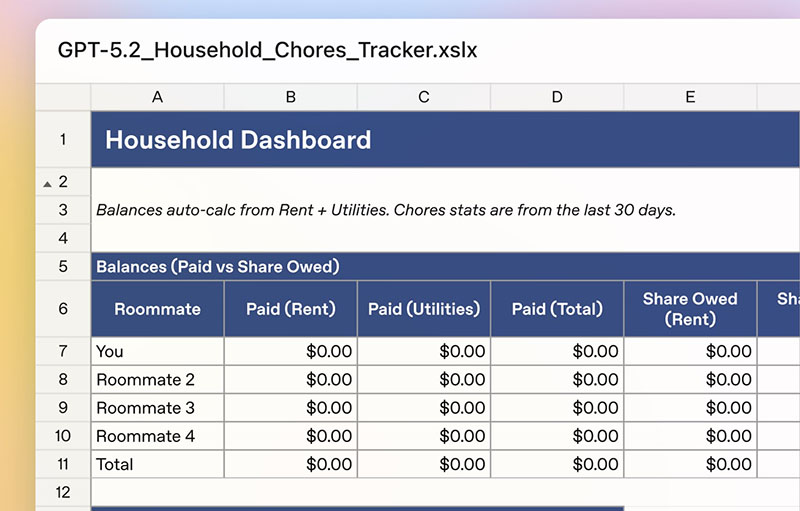800x511 pixels.
Task: Click the column C header
Action: coord(423,97)
